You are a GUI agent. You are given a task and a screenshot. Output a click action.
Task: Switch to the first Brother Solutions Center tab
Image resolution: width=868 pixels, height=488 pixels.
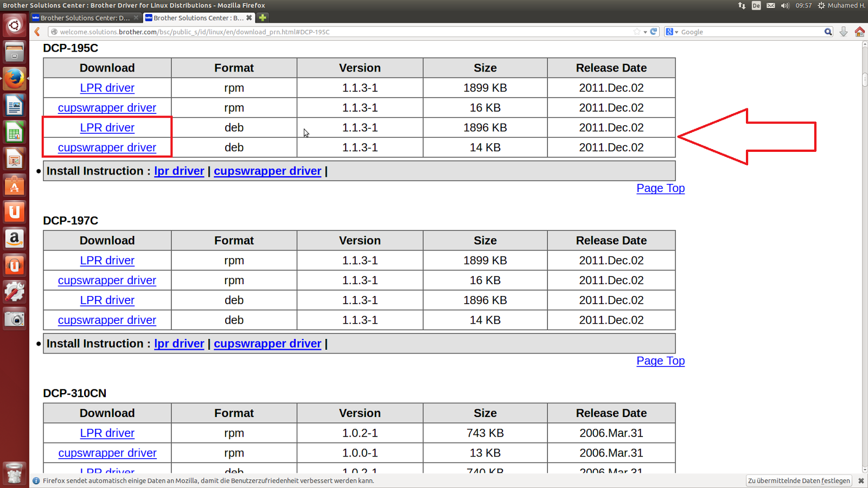click(x=84, y=18)
